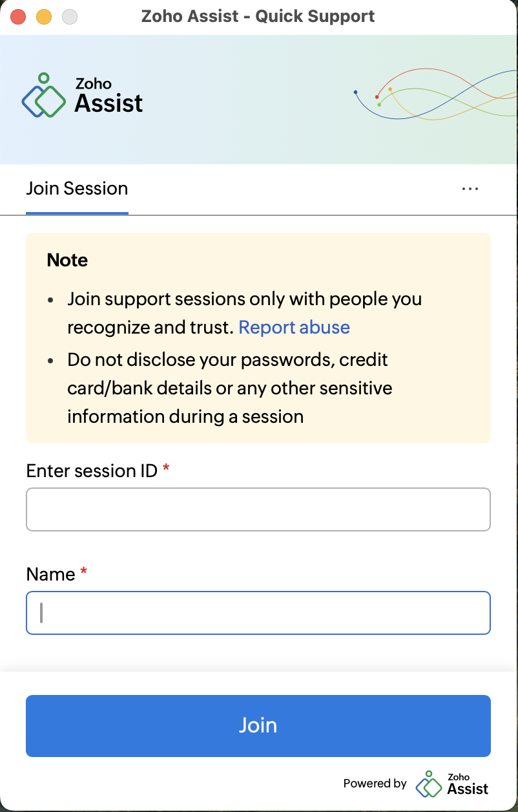Open the three-dots more options menu

click(470, 189)
